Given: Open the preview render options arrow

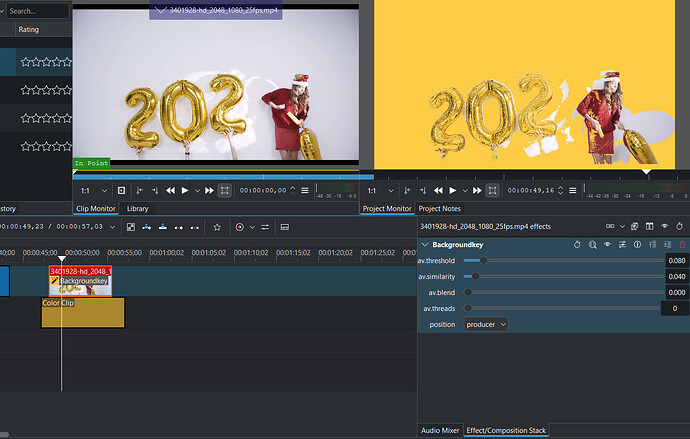Looking at the screenshot, I should click(x=252, y=227).
